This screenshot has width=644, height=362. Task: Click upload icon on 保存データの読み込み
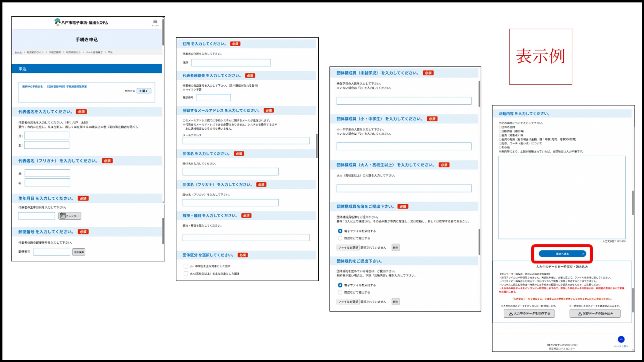[x=580, y=314]
